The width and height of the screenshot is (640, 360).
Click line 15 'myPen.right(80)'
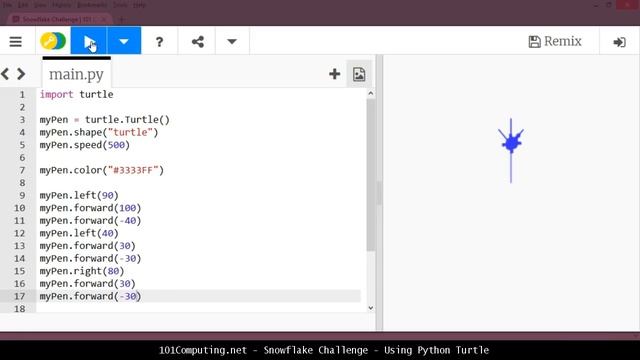pyautogui.click(x=82, y=271)
